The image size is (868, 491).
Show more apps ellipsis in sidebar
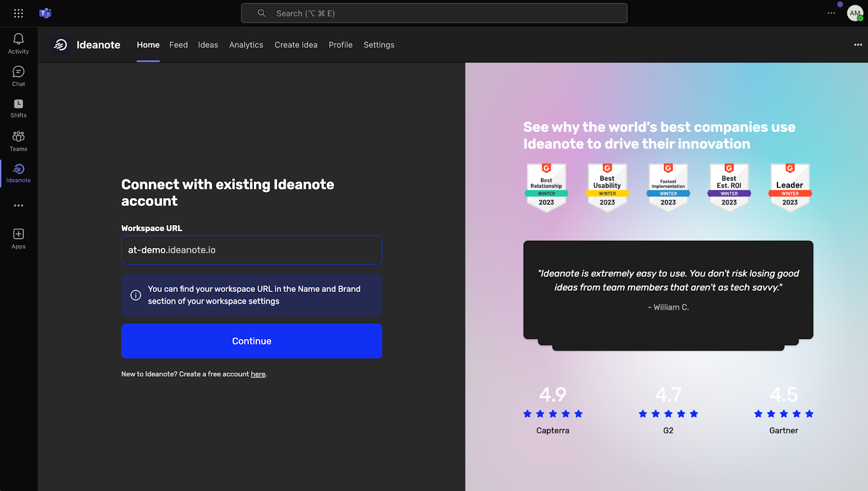pyautogui.click(x=18, y=206)
